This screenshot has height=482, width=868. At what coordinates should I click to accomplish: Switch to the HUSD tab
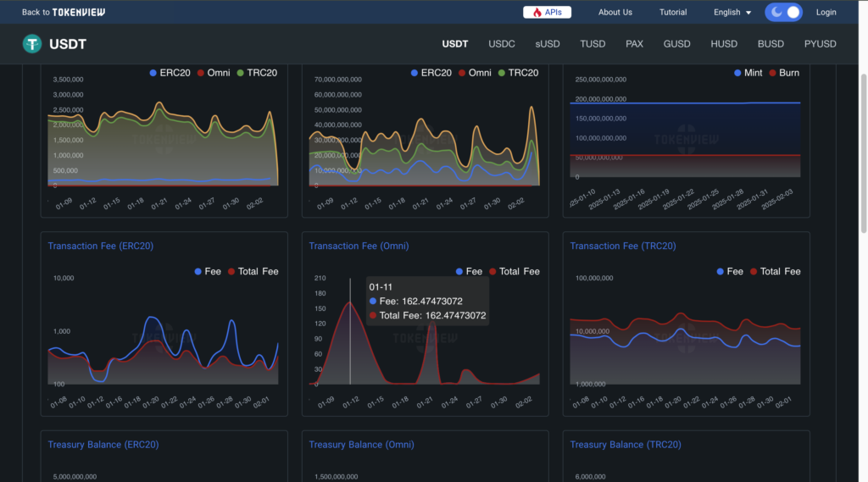(x=724, y=44)
